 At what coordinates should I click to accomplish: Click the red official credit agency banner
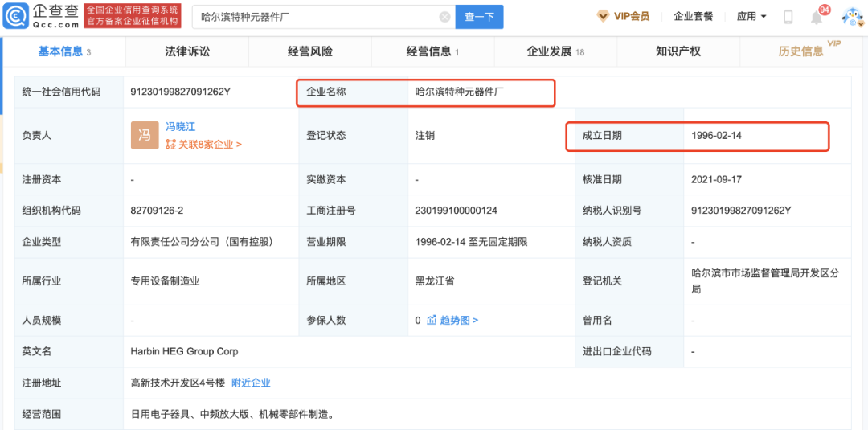[x=133, y=17]
